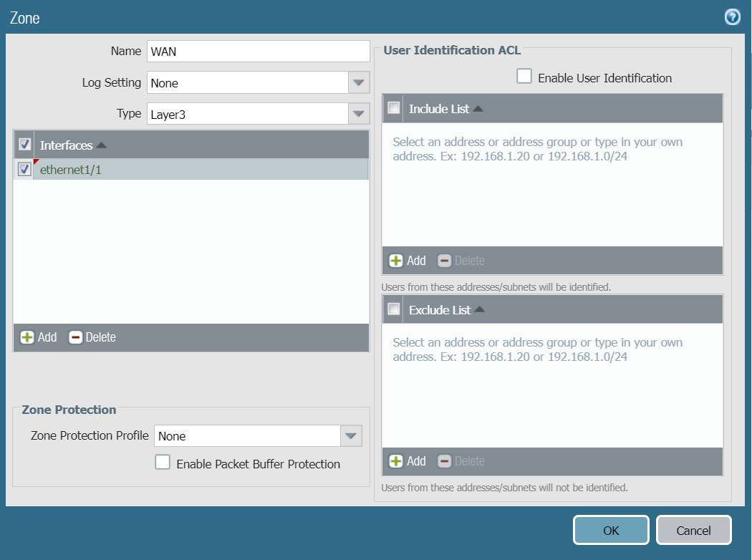Open the Log Setting dropdown
Image resolution: width=752 pixels, height=560 pixels.
pyautogui.click(x=358, y=83)
